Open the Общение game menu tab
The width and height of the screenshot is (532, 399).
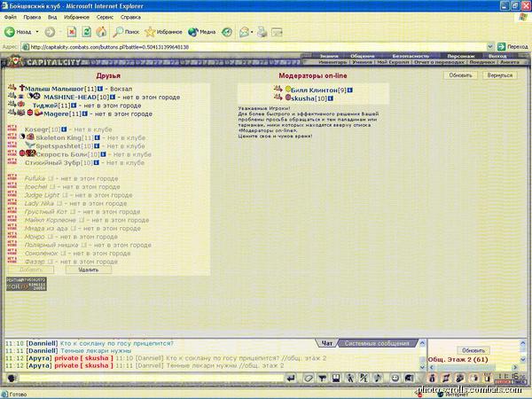pos(363,56)
